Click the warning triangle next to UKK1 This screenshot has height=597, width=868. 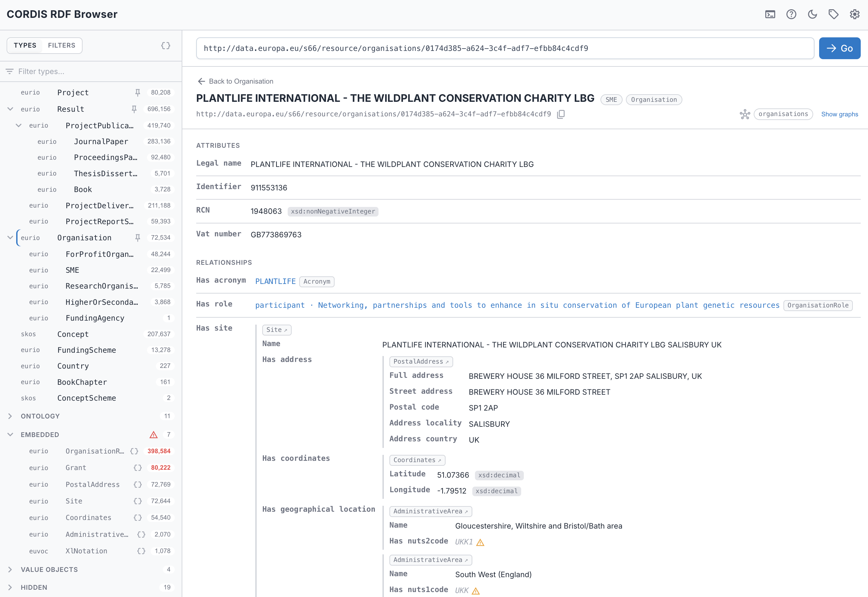(481, 542)
